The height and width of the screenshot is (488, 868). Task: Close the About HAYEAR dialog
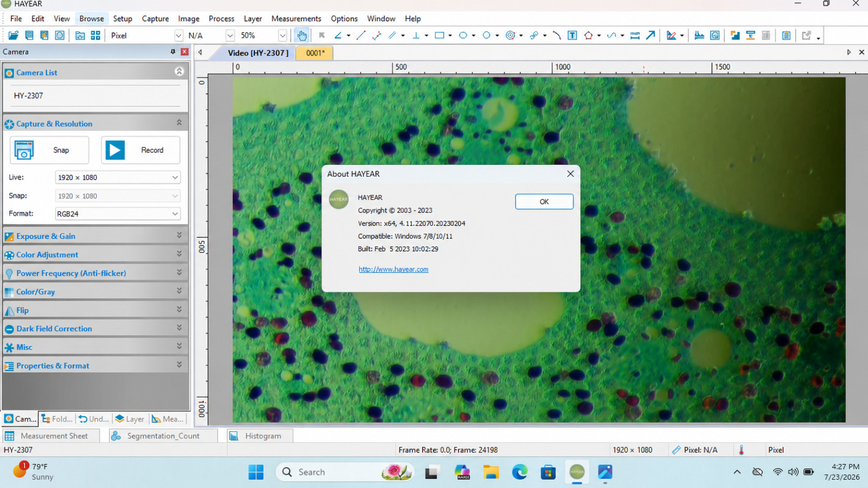(x=570, y=174)
